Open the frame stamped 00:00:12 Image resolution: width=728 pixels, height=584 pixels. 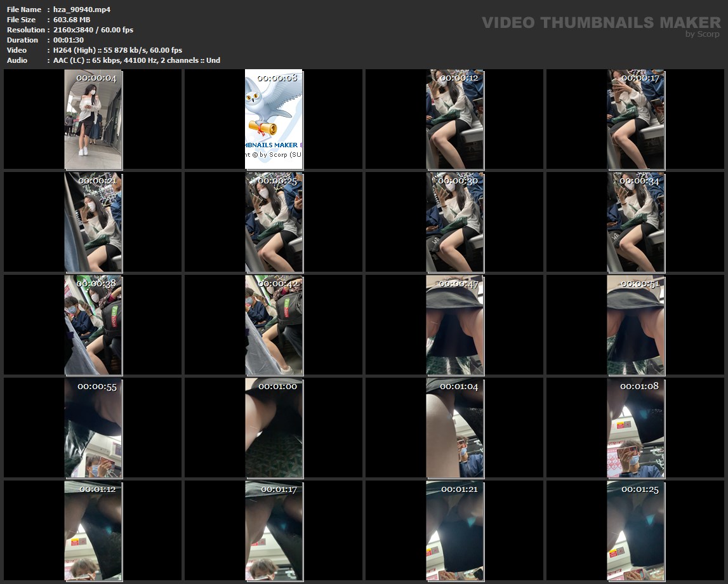coord(455,119)
